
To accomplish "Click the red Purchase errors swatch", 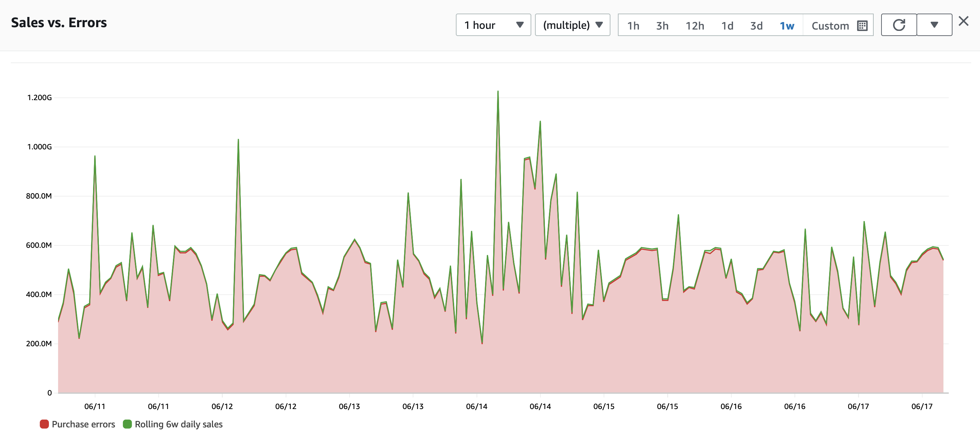I will [44, 424].
